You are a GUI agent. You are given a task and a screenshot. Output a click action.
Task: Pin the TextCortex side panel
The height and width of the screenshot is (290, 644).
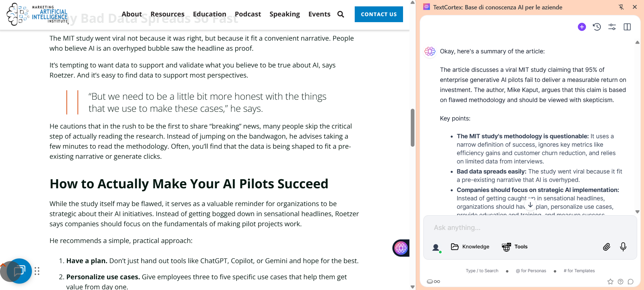621,7
